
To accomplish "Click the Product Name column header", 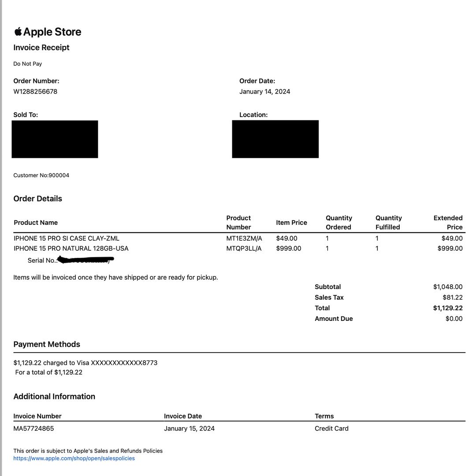I will [36, 223].
